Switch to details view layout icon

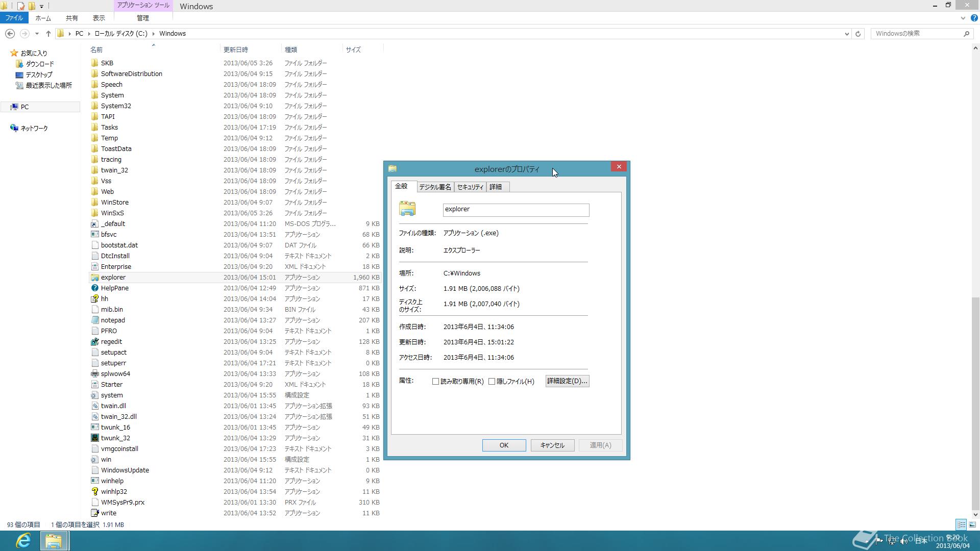tap(961, 524)
